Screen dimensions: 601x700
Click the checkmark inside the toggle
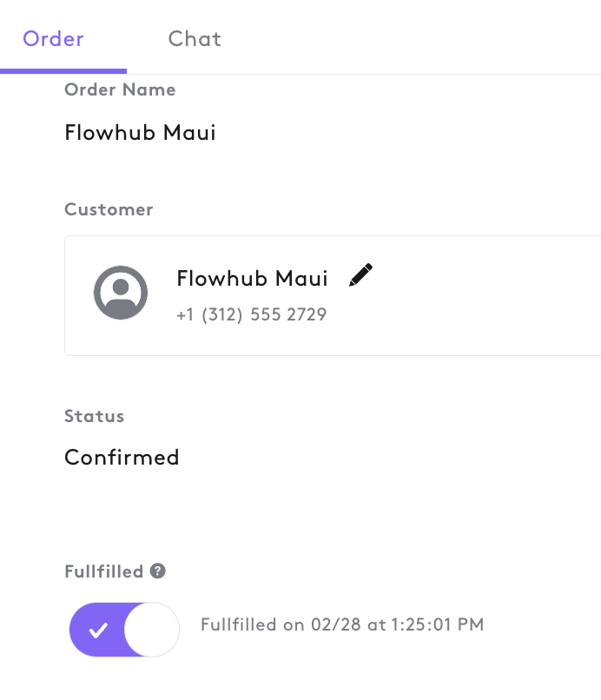pos(98,631)
